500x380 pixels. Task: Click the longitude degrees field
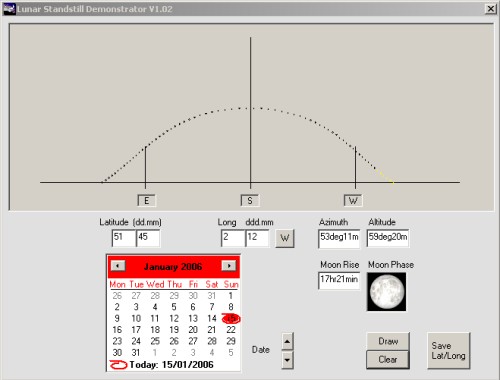[233, 238]
